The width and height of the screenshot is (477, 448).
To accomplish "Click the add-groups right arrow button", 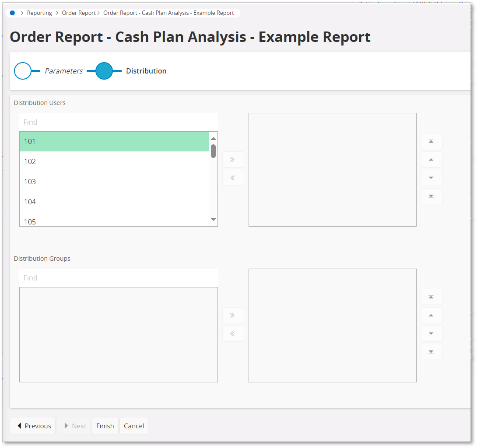I will point(233,315).
